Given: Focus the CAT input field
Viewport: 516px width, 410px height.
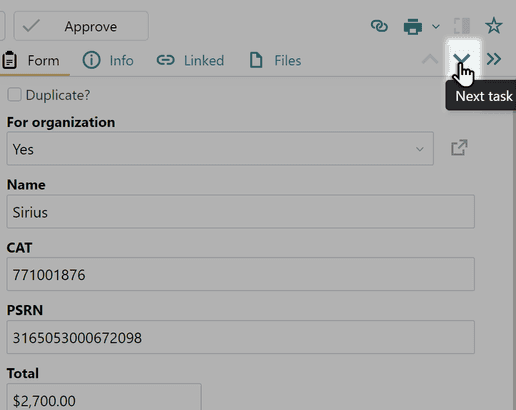Looking at the screenshot, I should (241, 274).
